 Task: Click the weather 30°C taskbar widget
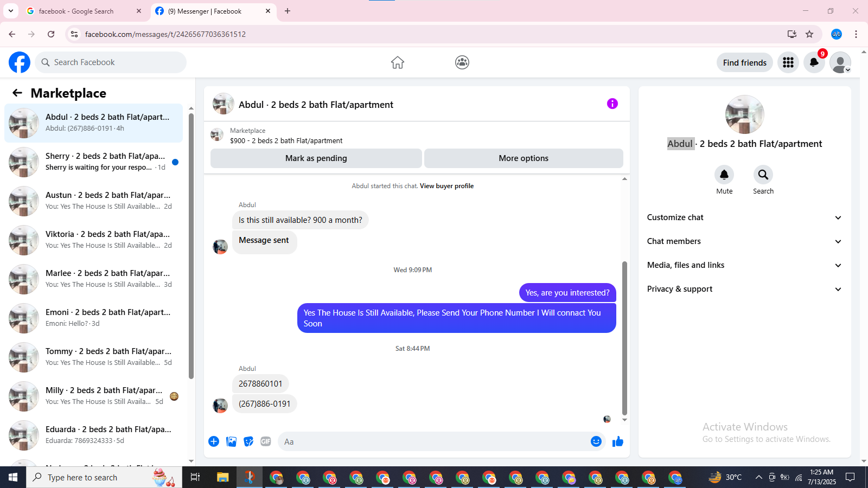click(x=725, y=477)
